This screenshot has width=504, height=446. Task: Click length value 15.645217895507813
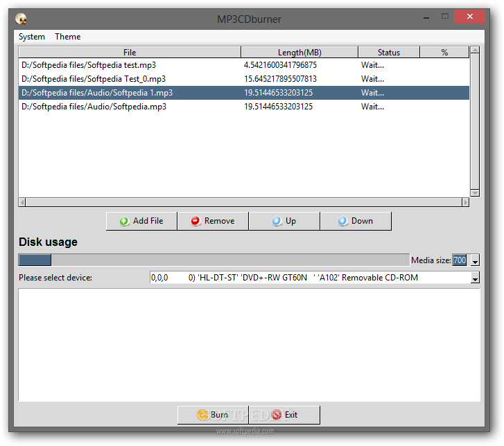point(280,79)
